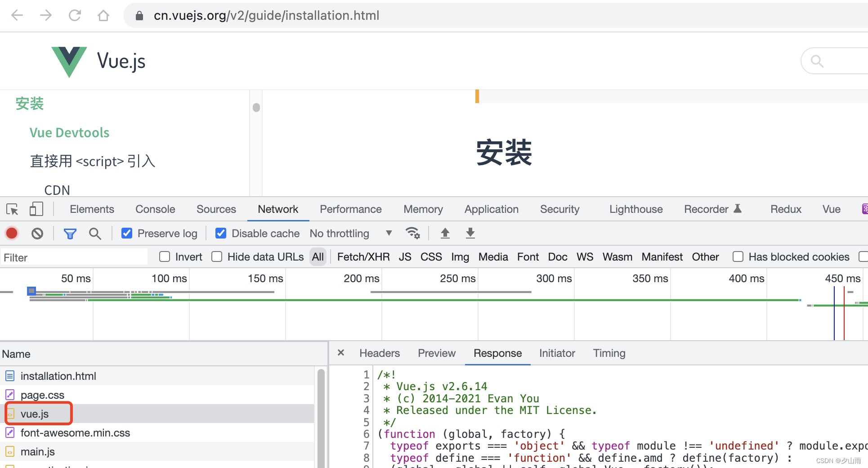The height and width of the screenshot is (468, 868).
Task: Open the Vue Devtools sidebar link
Action: [69, 133]
